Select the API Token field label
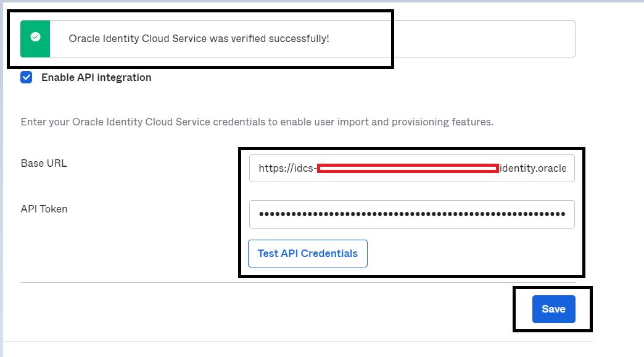Image resolution: width=644 pixels, height=357 pixels. pyautogui.click(x=44, y=209)
